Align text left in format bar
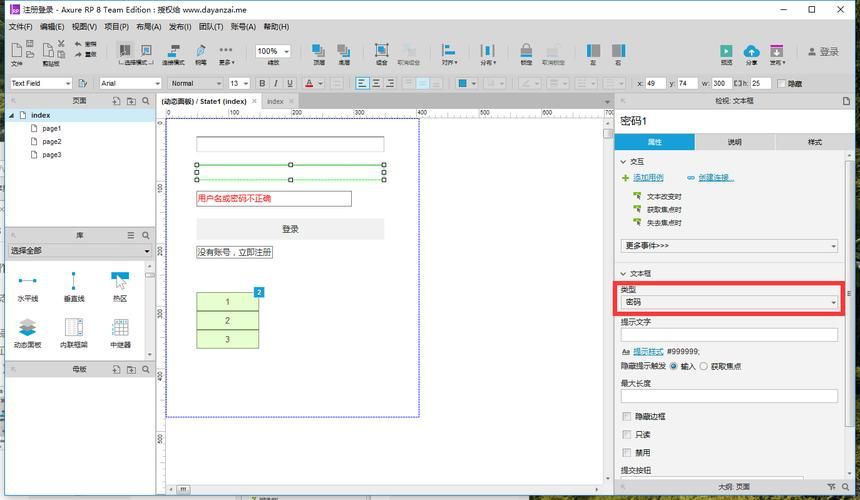 click(362, 83)
